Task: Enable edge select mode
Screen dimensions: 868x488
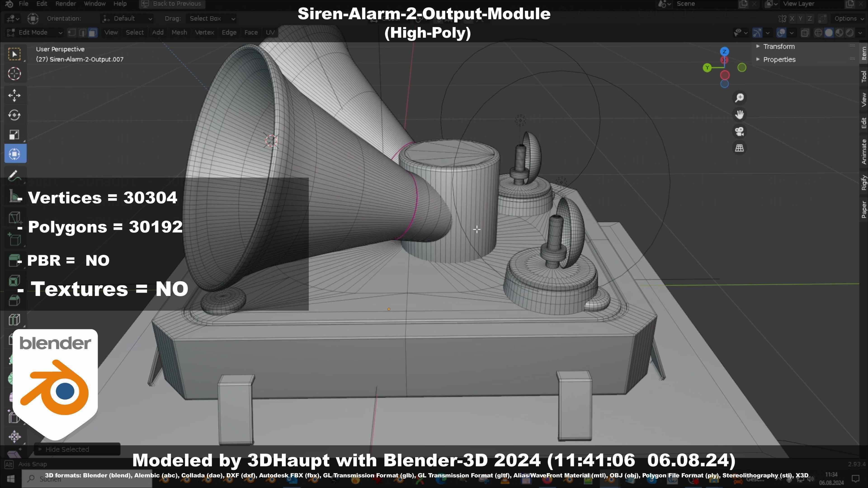Action: tap(82, 32)
